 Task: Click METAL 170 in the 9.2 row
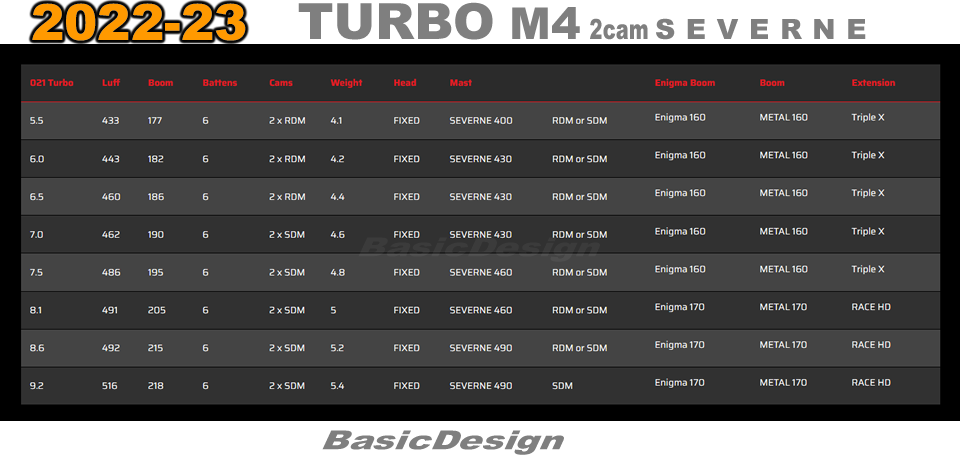tap(783, 383)
